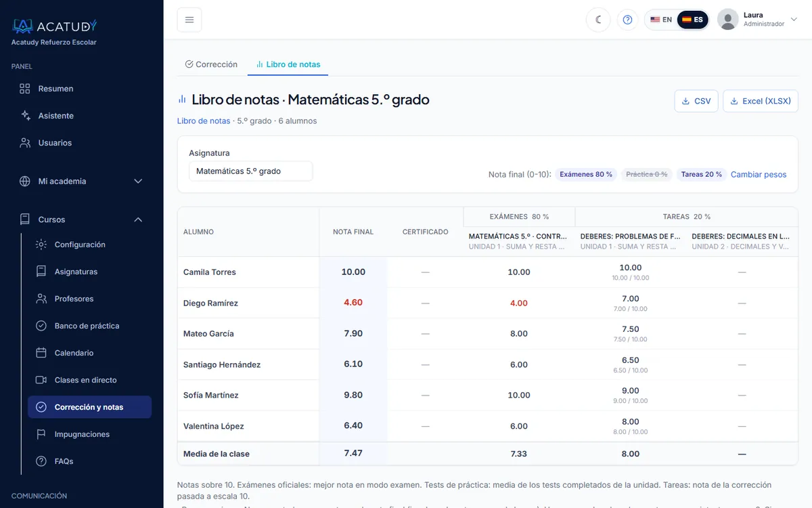Viewport: 812px width, 508px height.
Task: Click the Corrección y notas check icon
Action: pyautogui.click(x=41, y=407)
